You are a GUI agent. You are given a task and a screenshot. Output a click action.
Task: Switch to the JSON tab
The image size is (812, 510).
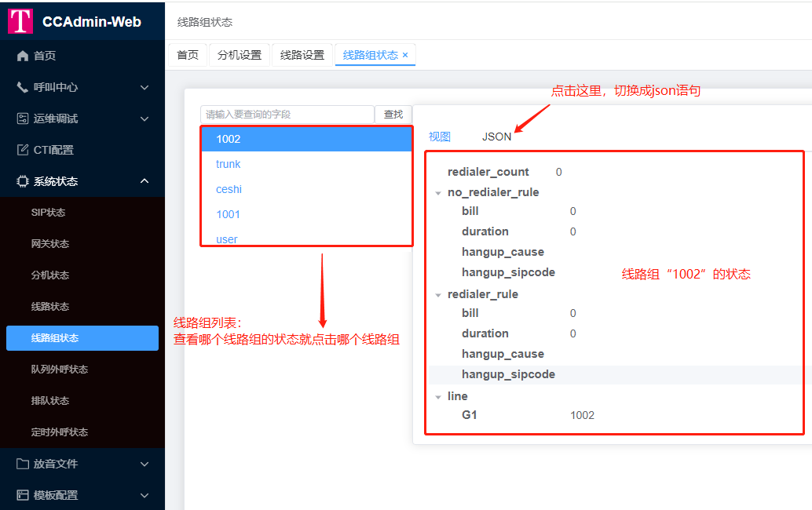496,136
